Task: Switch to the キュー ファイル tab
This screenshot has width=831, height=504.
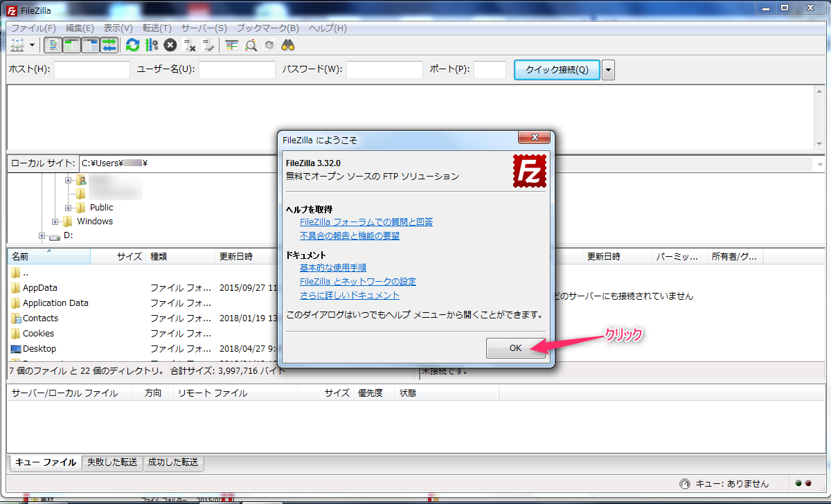Action: (x=46, y=462)
